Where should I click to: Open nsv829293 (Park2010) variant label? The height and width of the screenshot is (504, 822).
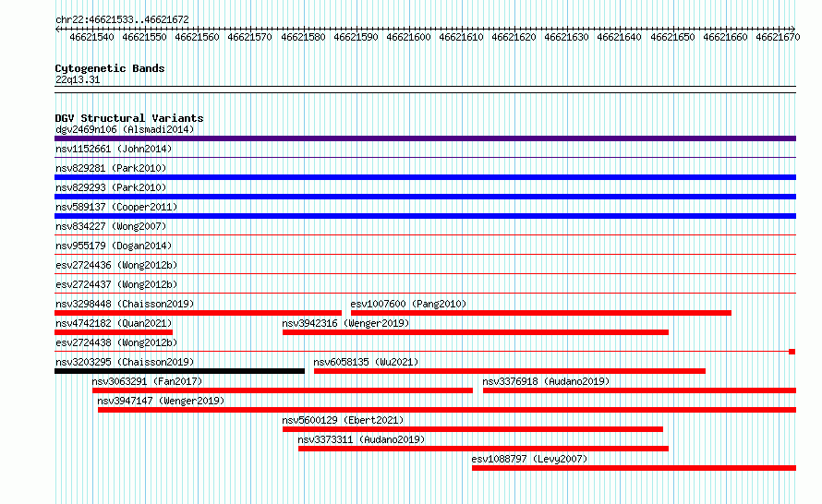pos(111,187)
